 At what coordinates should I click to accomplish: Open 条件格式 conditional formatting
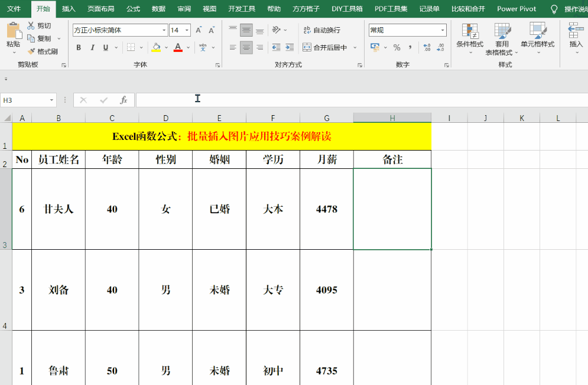pyautogui.click(x=469, y=38)
